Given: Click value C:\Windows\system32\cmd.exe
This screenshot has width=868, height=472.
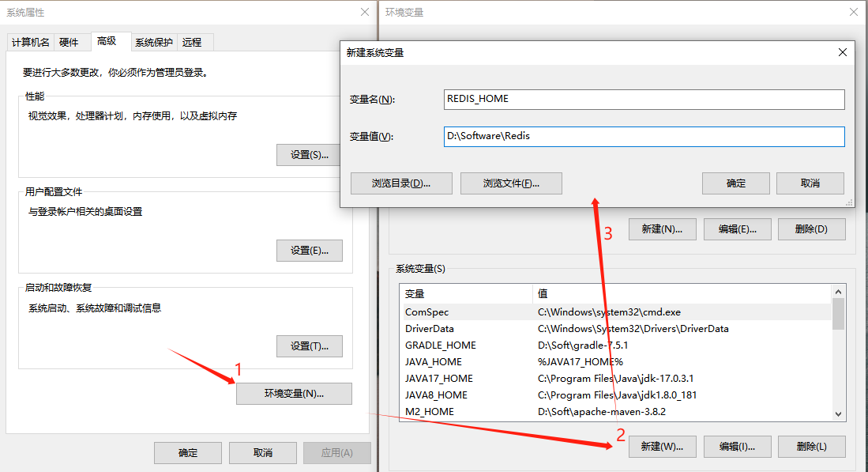Looking at the screenshot, I should coord(609,312).
